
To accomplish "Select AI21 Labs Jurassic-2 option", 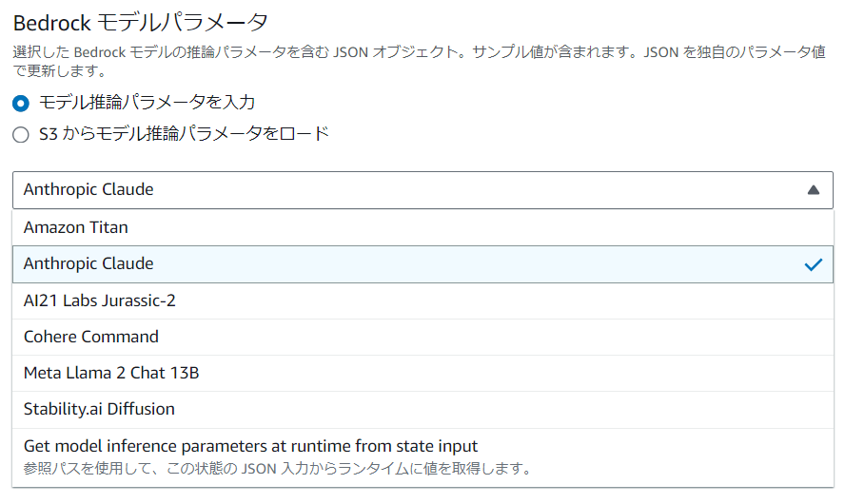I will pyautogui.click(x=100, y=300).
